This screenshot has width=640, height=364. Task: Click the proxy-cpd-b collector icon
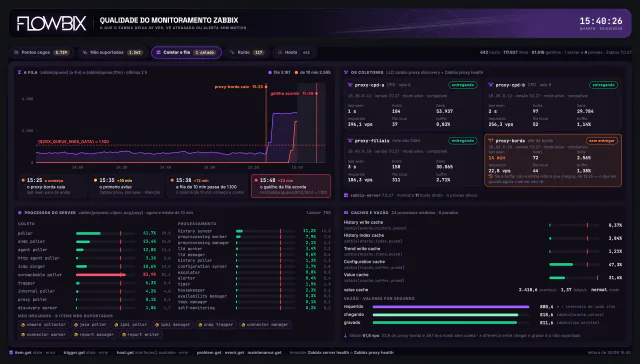pyautogui.click(x=491, y=85)
